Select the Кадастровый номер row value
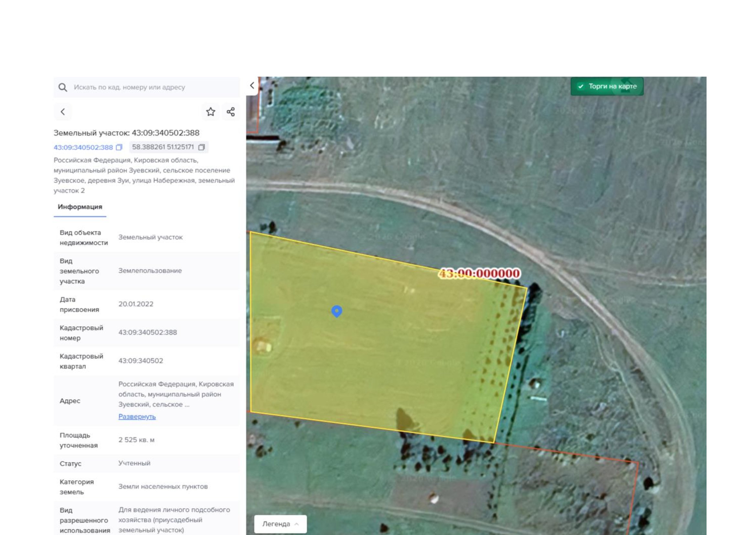 click(x=147, y=333)
